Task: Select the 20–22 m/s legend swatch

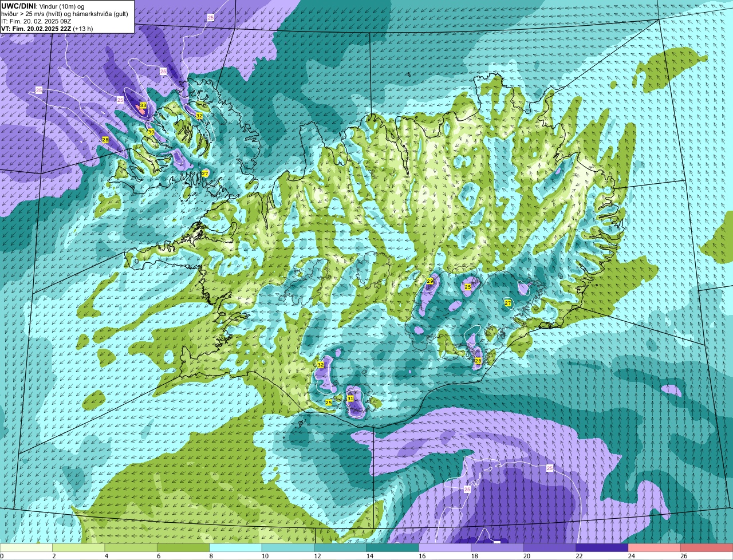Action: (550, 547)
